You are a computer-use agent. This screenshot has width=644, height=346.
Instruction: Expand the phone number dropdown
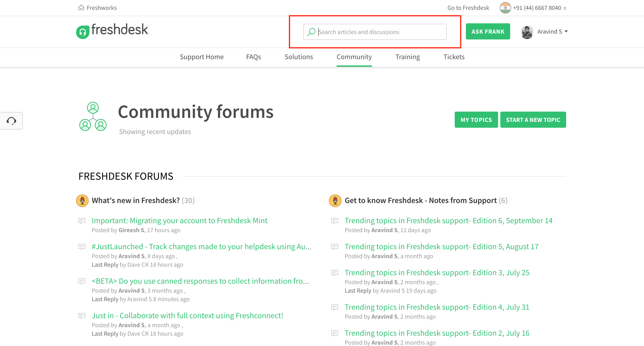[565, 8]
